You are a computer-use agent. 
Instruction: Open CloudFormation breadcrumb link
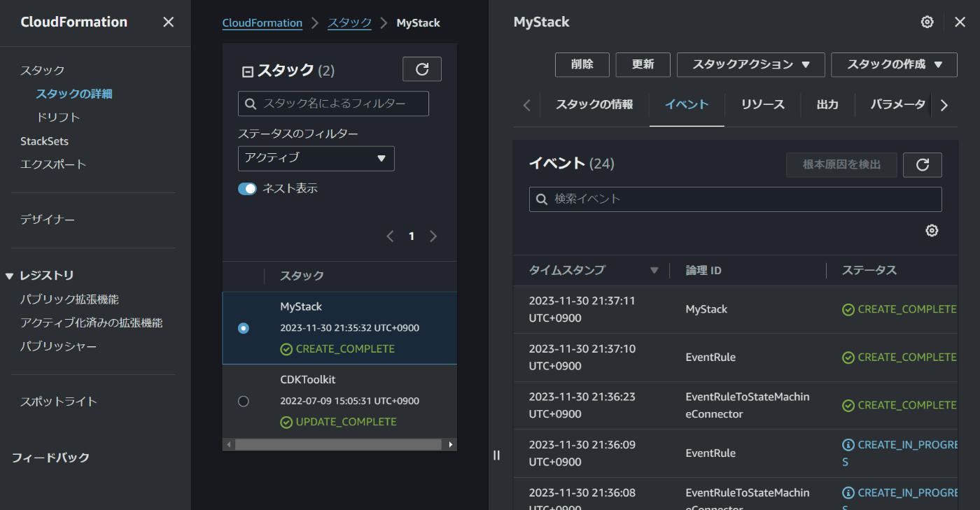[262, 23]
